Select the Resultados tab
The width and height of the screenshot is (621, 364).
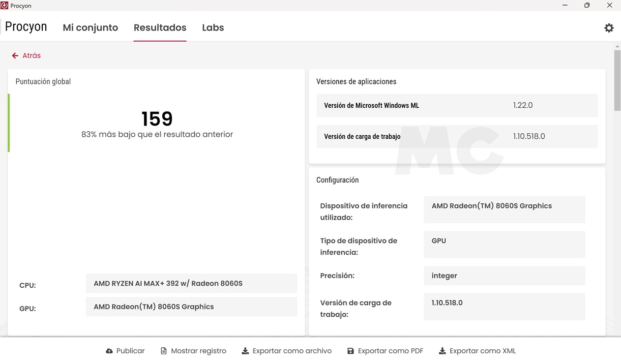[160, 28]
